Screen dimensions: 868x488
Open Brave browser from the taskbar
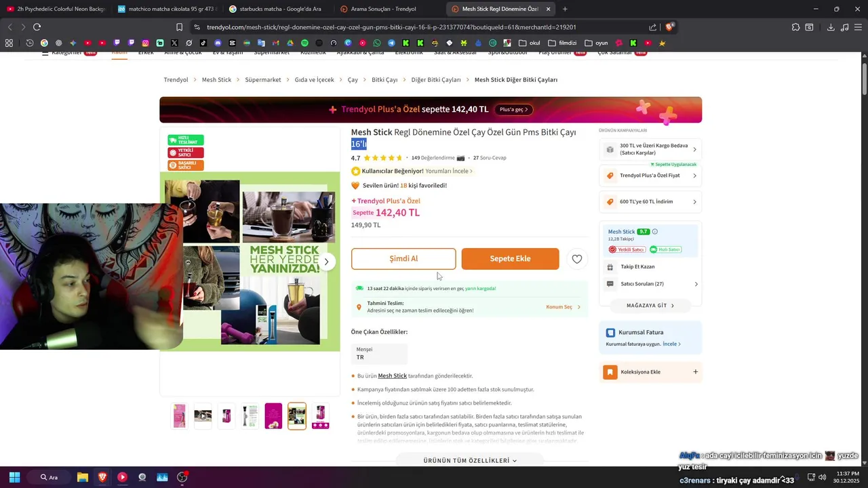pyautogui.click(x=102, y=477)
